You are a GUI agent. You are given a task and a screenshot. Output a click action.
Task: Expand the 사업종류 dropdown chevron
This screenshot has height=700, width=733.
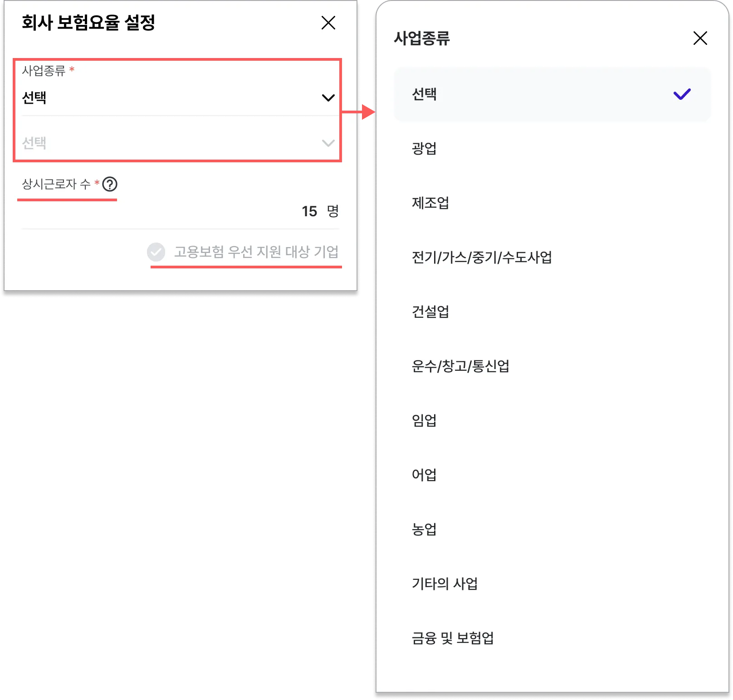point(328,98)
